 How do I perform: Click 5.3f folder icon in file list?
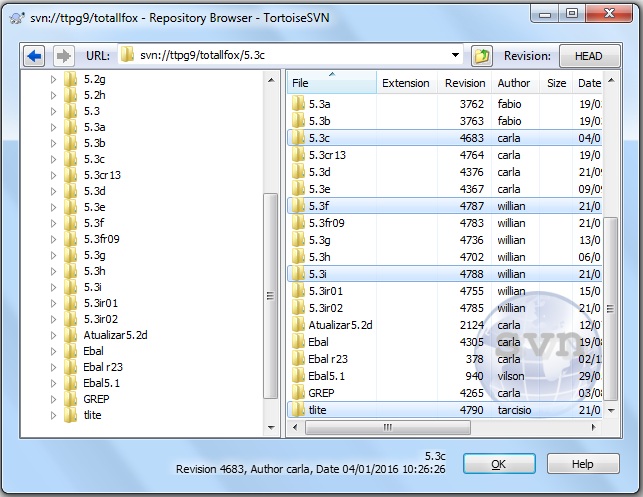[298, 206]
